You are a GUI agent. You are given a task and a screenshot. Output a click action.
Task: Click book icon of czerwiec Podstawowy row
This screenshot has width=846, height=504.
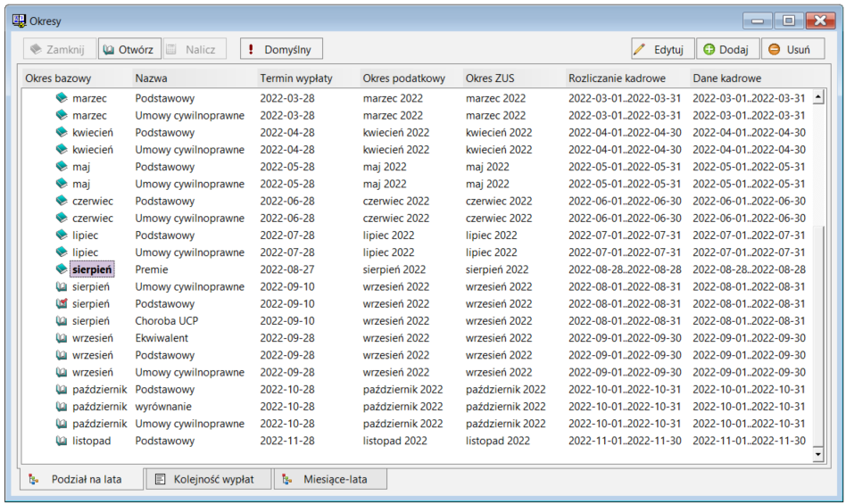tap(62, 201)
